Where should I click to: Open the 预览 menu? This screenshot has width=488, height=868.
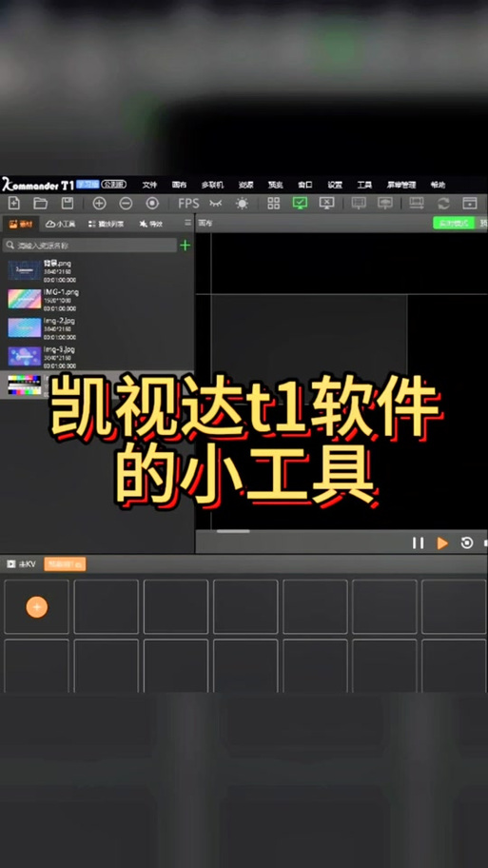click(x=276, y=185)
